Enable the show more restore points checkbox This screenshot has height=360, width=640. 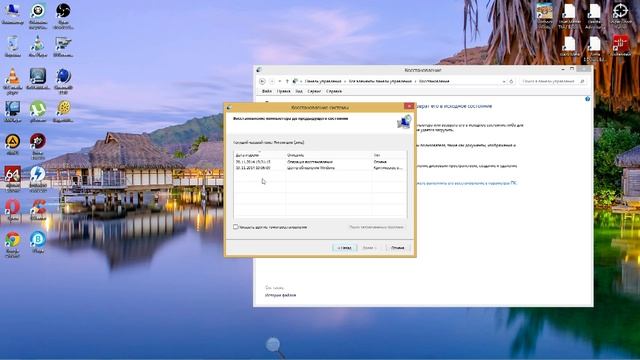pyautogui.click(x=236, y=227)
